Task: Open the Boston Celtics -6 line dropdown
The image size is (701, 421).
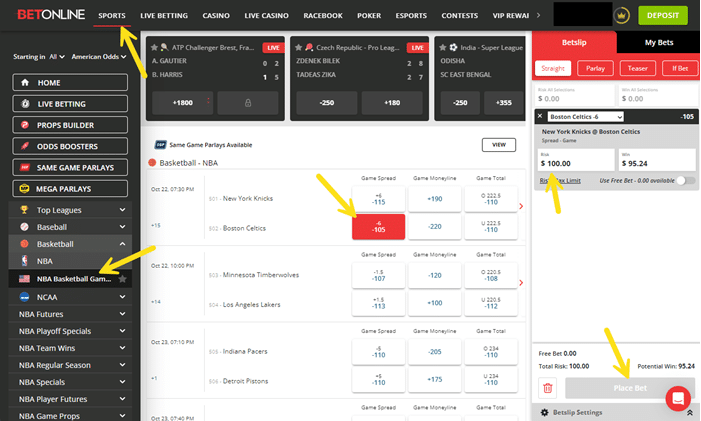Action: [585, 117]
